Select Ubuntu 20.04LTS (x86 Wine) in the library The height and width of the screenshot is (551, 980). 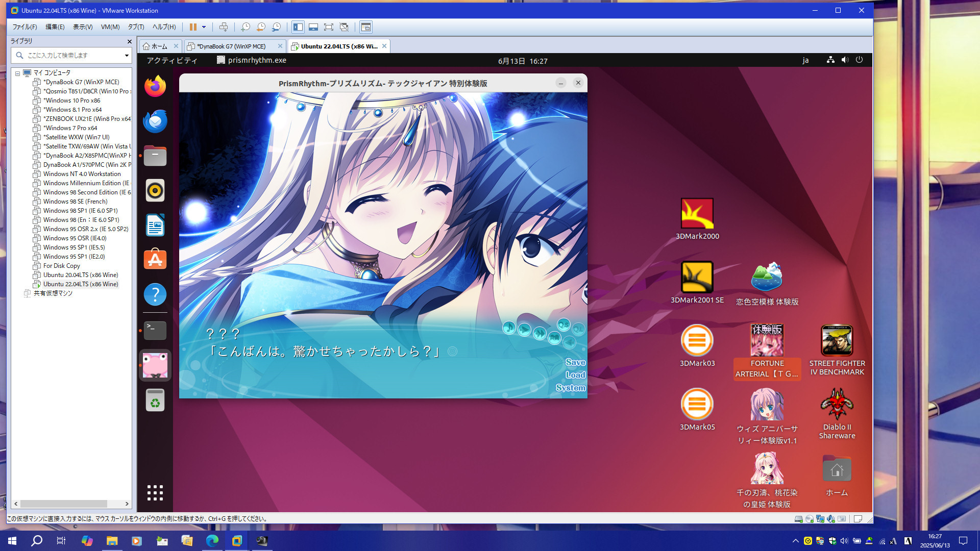81,275
